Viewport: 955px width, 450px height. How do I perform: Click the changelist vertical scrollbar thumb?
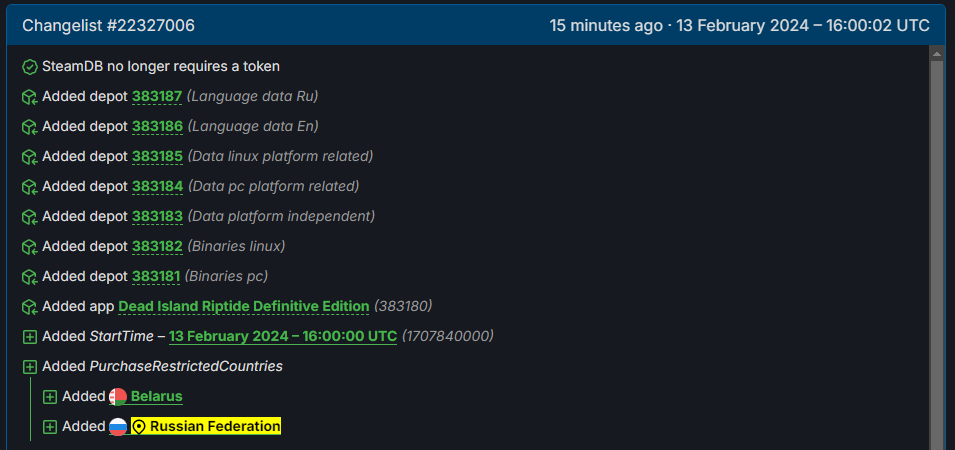936,256
